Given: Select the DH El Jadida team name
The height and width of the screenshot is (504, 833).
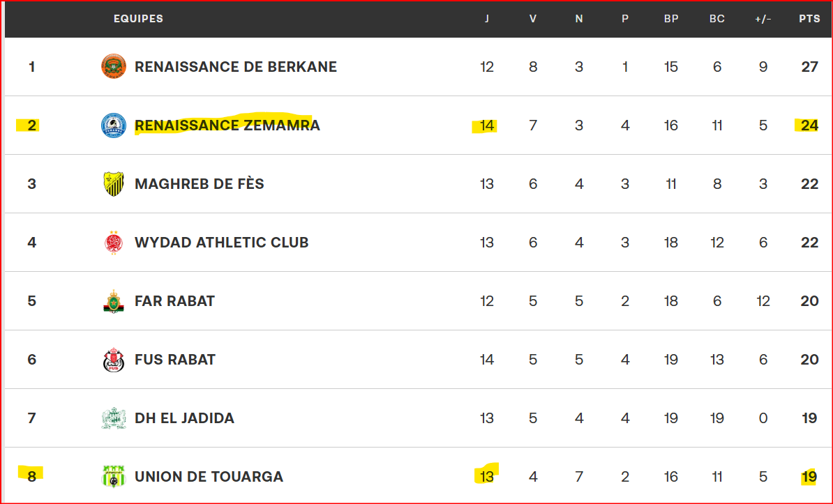Looking at the screenshot, I should (x=184, y=418).
